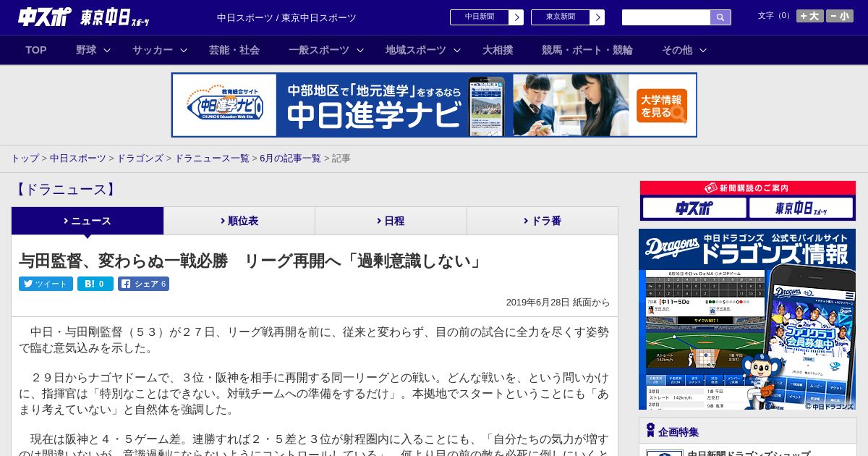The height and width of the screenshot is (456, 868).
Task: Go to トップ breadcrumb link
Action: pos(25,158)
